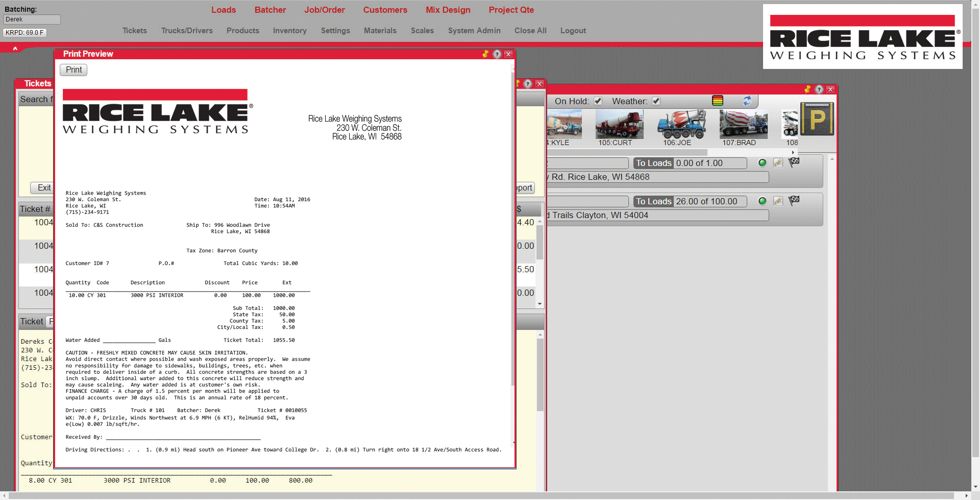Open the Project Qte menu
The height and width of the screenshot is (500, 980).
(511, 10)
